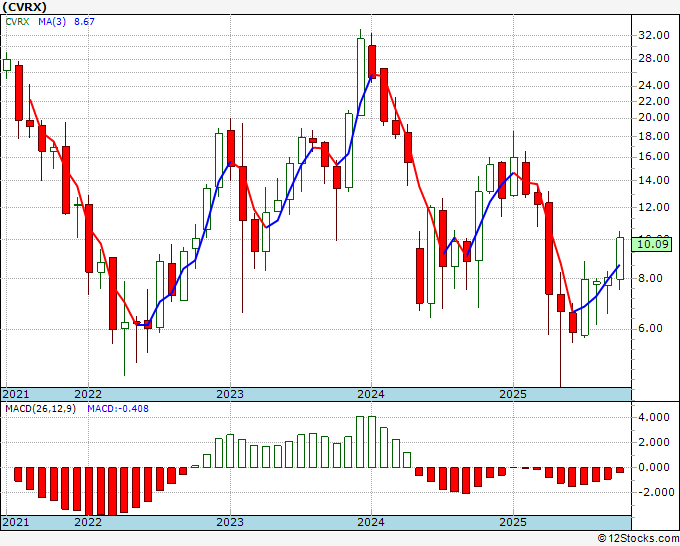Click 2023 on the MACD panel timeline

(x=230, y=522)
